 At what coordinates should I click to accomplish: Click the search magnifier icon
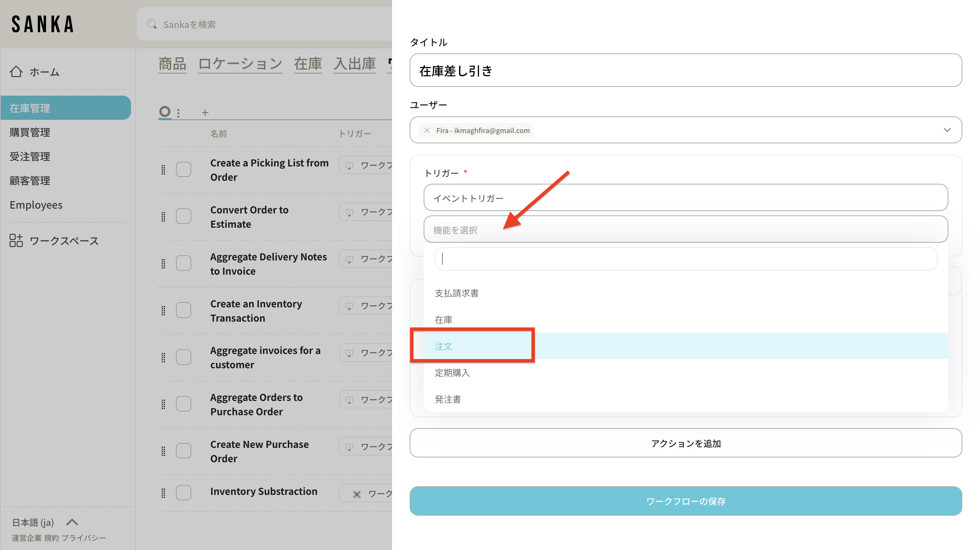151,25
